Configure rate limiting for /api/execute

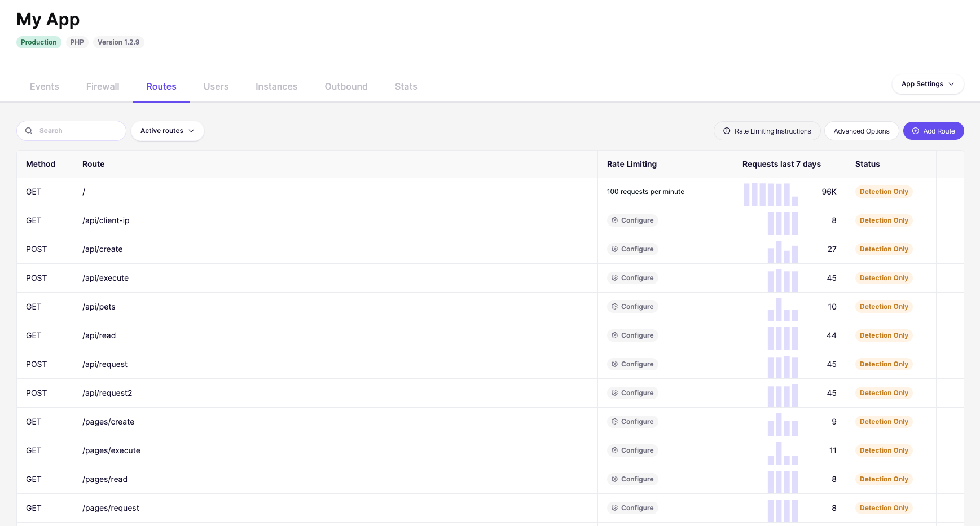click(632, 278)
